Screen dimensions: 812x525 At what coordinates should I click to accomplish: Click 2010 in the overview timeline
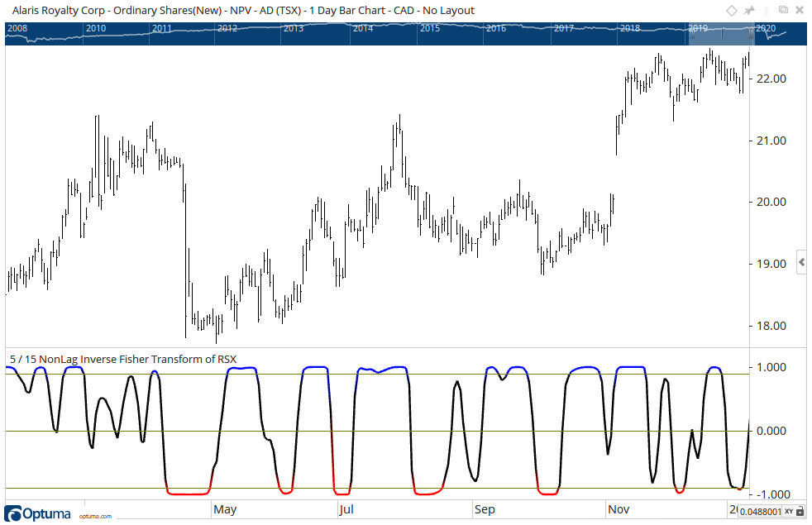click(96, 28)
